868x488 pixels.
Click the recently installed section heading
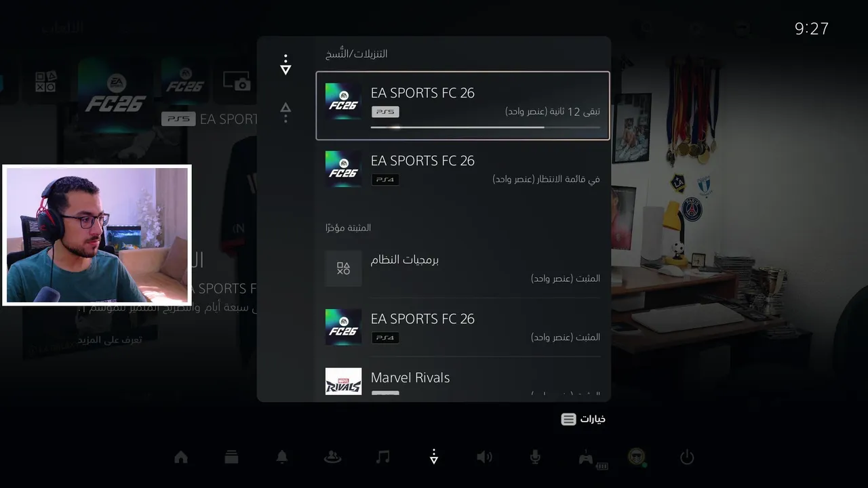348,228
